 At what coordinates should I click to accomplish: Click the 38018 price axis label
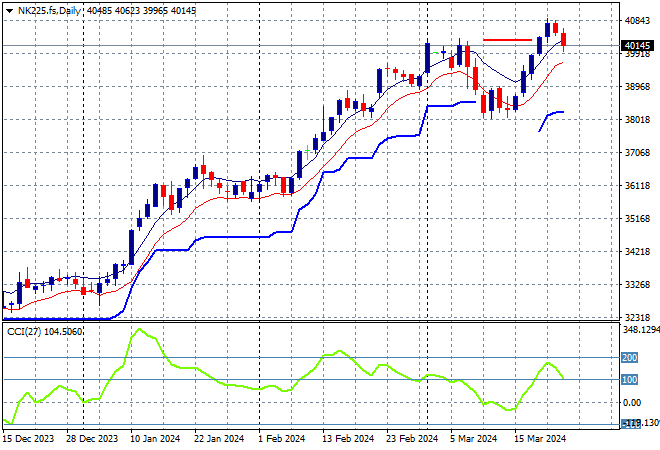pos(637,120)
